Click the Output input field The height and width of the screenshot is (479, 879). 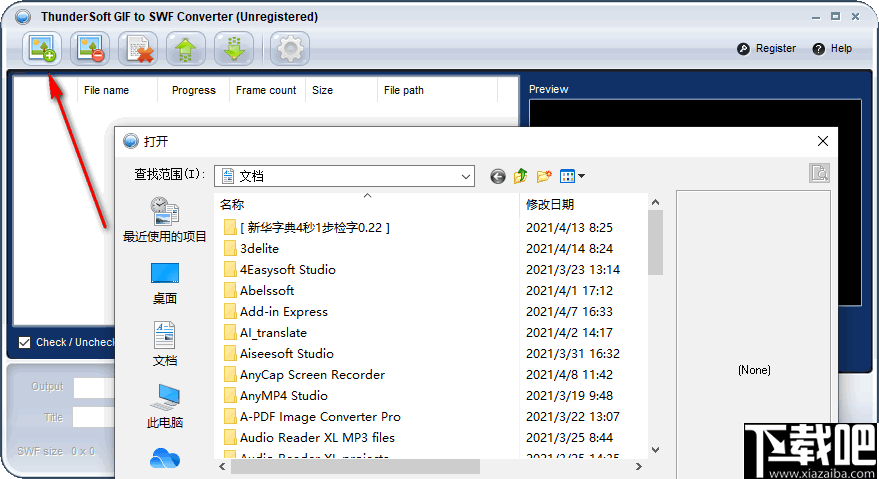94,388
